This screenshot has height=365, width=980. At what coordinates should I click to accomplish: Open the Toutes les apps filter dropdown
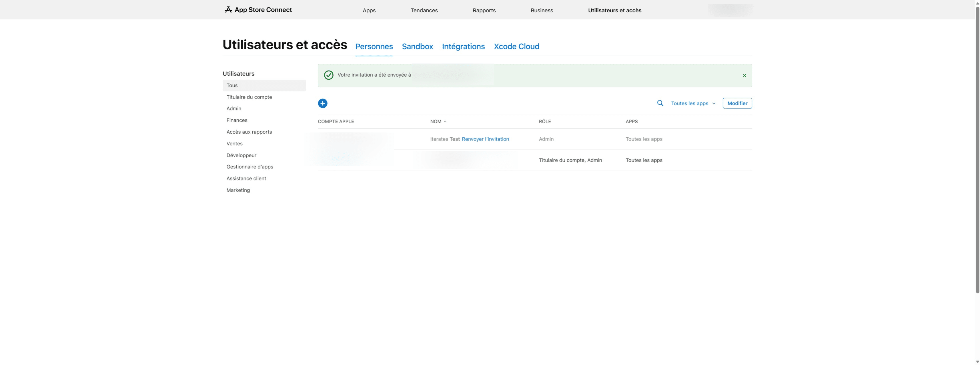[x=693, y=103]
